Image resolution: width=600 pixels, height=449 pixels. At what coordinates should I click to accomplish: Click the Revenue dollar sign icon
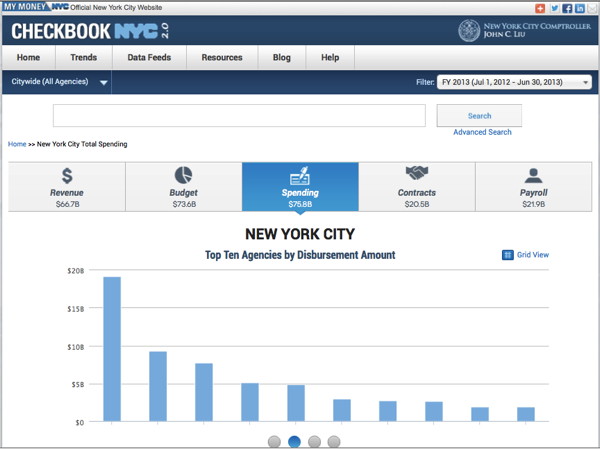67,176
